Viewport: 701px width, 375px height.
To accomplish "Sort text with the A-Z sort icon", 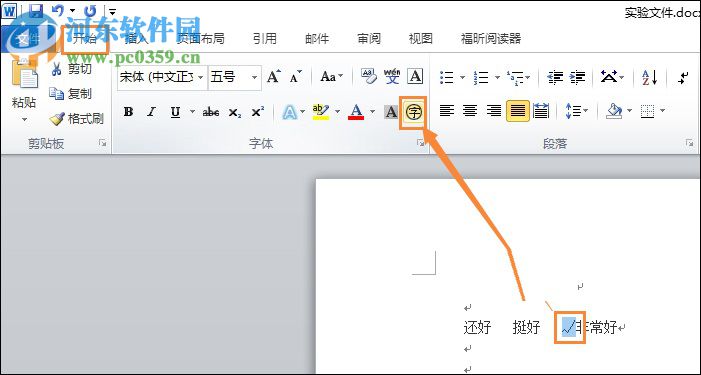I will [x=650, y=77].
